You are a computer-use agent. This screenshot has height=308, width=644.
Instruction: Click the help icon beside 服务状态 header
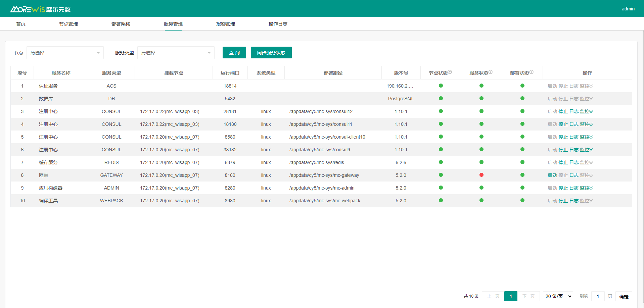pos(491,72)
